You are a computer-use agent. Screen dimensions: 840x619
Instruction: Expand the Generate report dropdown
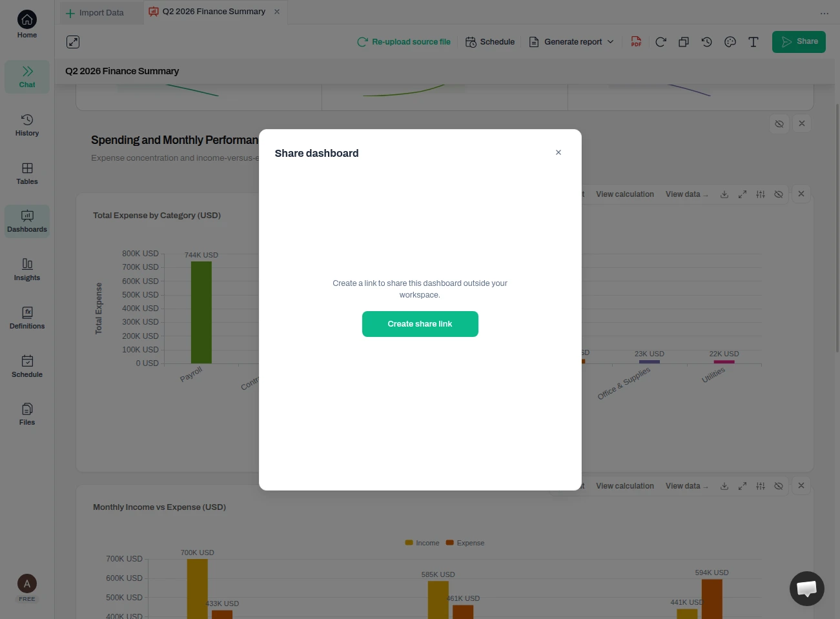(571, 42)
